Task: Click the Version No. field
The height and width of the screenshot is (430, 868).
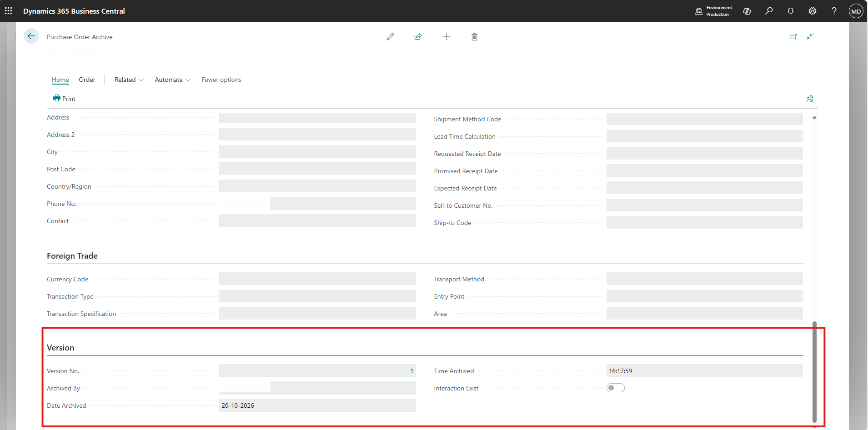Action: click(x=317, y=371)
